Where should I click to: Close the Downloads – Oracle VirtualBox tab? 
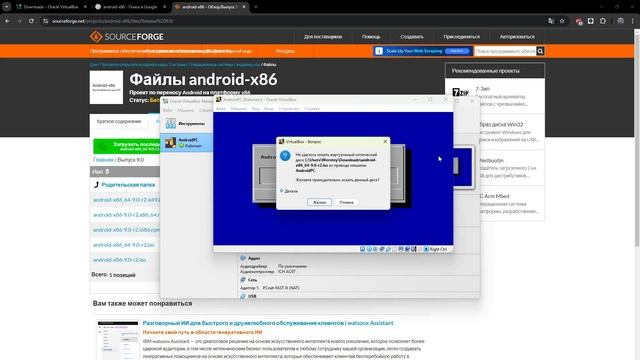click(85, 7)
